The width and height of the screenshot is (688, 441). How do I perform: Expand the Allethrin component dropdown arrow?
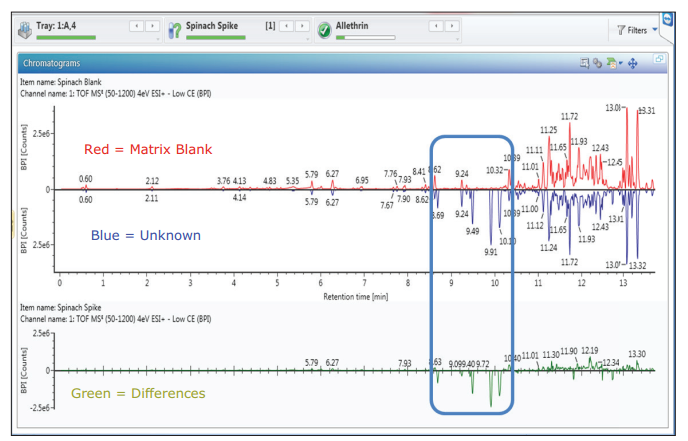pos(457,39)
